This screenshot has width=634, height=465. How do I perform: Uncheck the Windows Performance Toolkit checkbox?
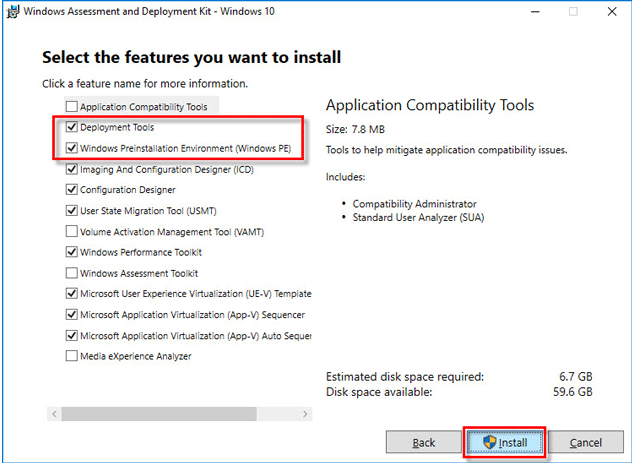click(71, 252)
